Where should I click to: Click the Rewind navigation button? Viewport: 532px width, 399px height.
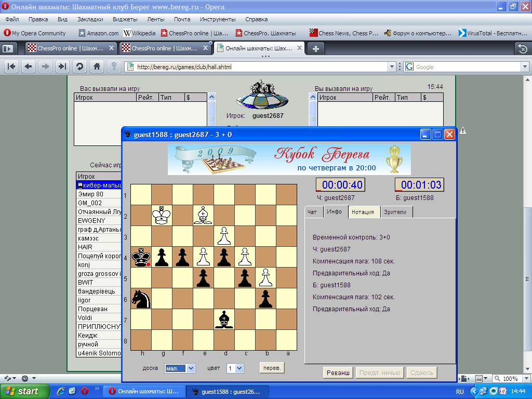tap(11, 66)
